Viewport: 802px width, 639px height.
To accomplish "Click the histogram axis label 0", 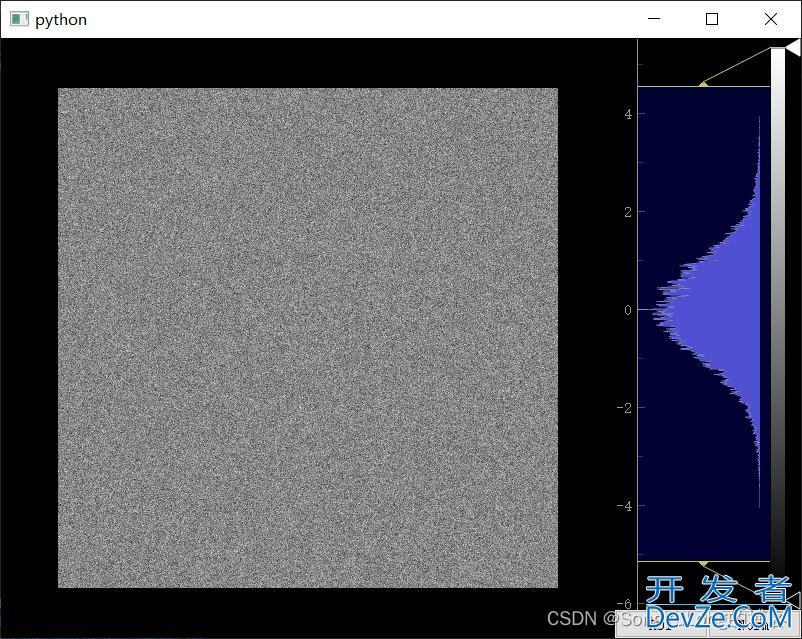I will click(x=628, y=310).
